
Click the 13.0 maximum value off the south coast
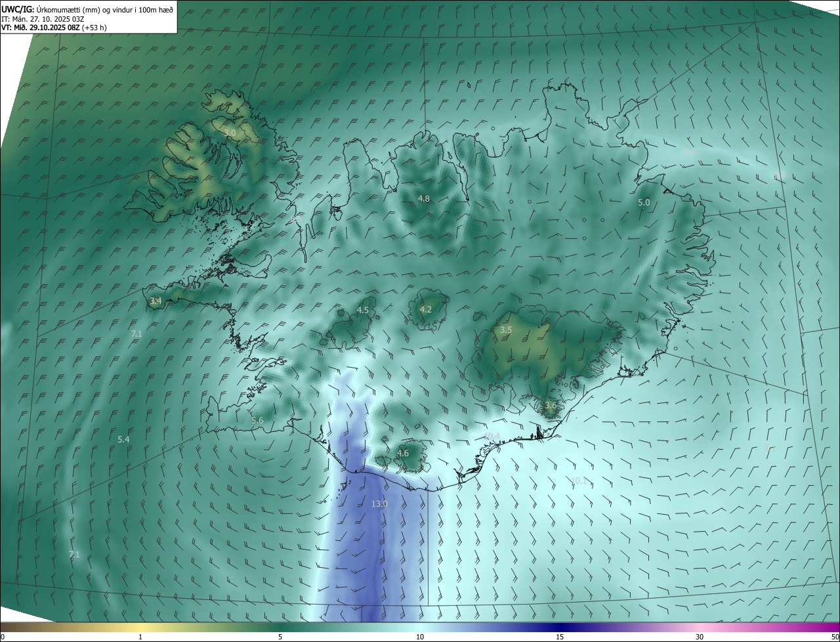pos(379,504)
